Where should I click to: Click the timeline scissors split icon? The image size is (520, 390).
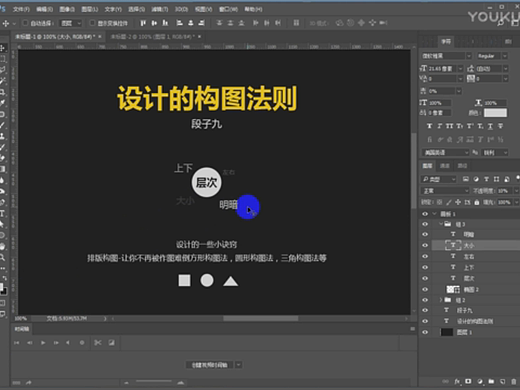98,343
